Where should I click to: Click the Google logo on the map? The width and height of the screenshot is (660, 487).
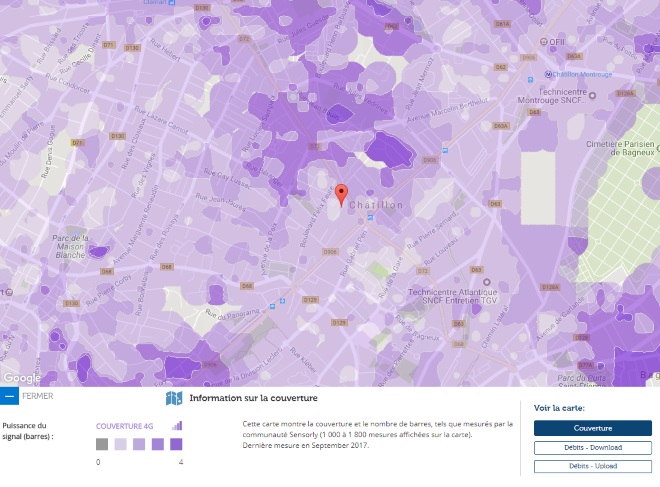click(20, 378)
